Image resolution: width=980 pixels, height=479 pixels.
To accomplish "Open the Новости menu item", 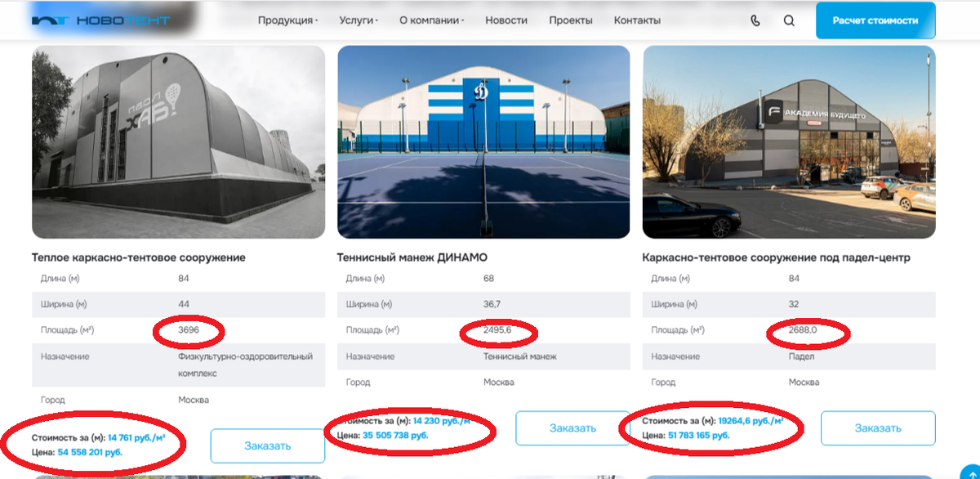I will tap(506, 20).
